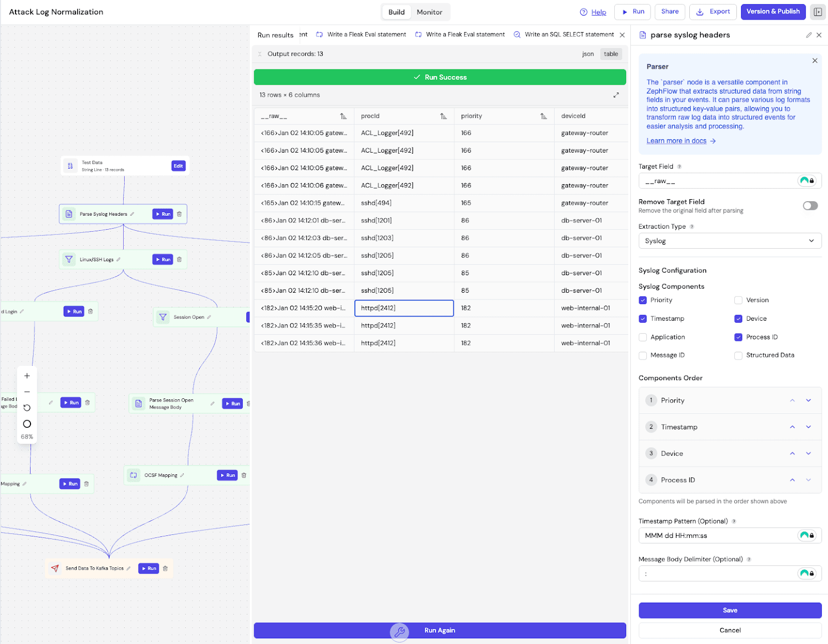The height and width of the screenshot is (644, 828).
Task: Move Priority down in Components Order
Action: (x=808, y=400)
